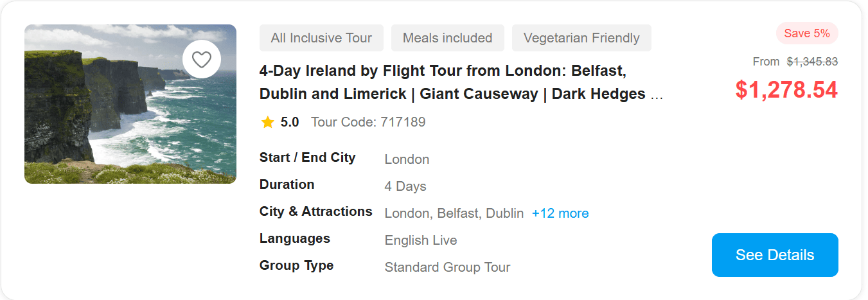
Task: Click the London start/end city value
Action: (407, 159)
